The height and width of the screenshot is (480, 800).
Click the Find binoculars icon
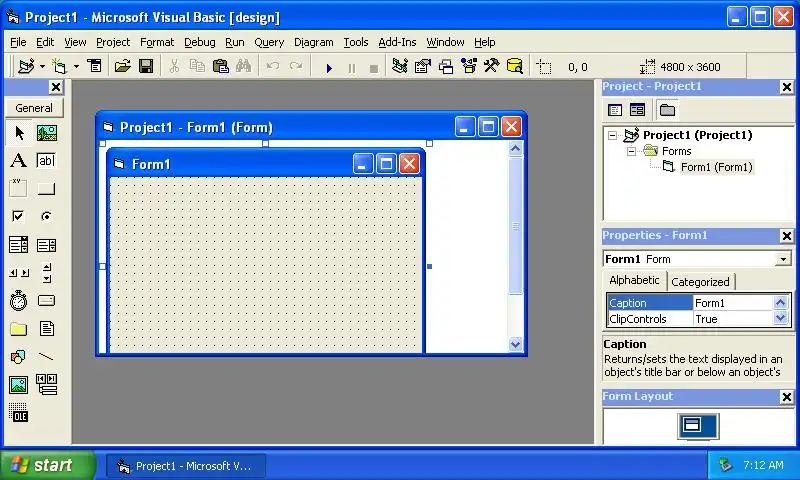coord(243,66)
